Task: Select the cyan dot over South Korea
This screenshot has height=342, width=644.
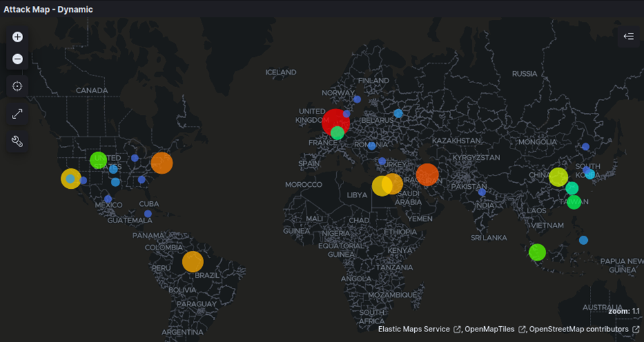Action: point(590,174)
